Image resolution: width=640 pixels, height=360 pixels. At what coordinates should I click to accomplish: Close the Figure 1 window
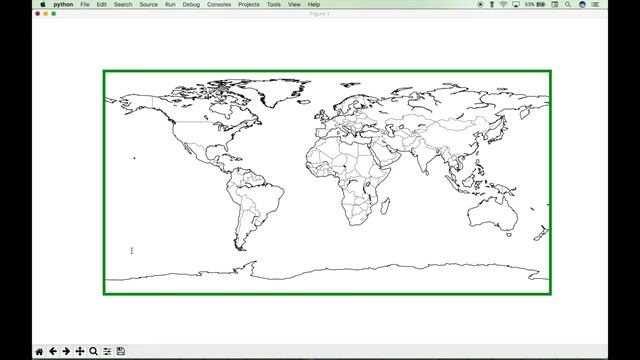[38, 14]
